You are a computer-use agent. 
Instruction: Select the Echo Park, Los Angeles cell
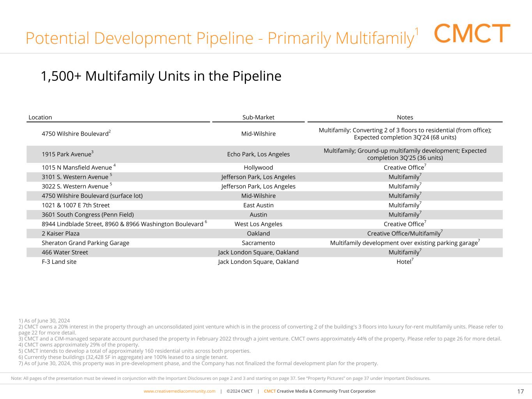[258, 154]
